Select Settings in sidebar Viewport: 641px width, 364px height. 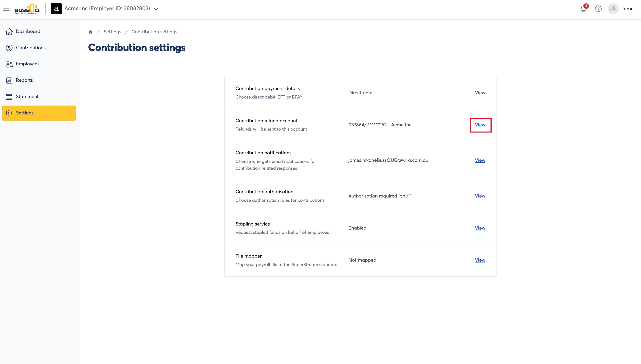(x=39, y=113)
